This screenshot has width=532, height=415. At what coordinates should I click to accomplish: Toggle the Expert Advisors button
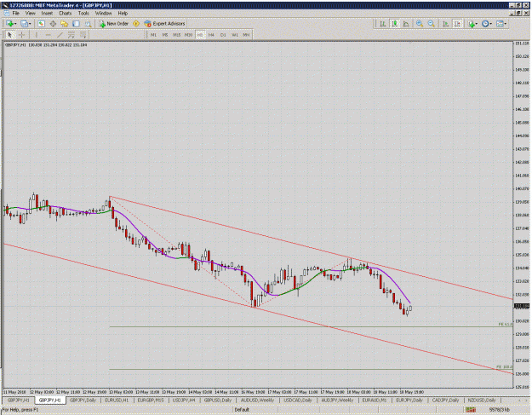point(164,23)
